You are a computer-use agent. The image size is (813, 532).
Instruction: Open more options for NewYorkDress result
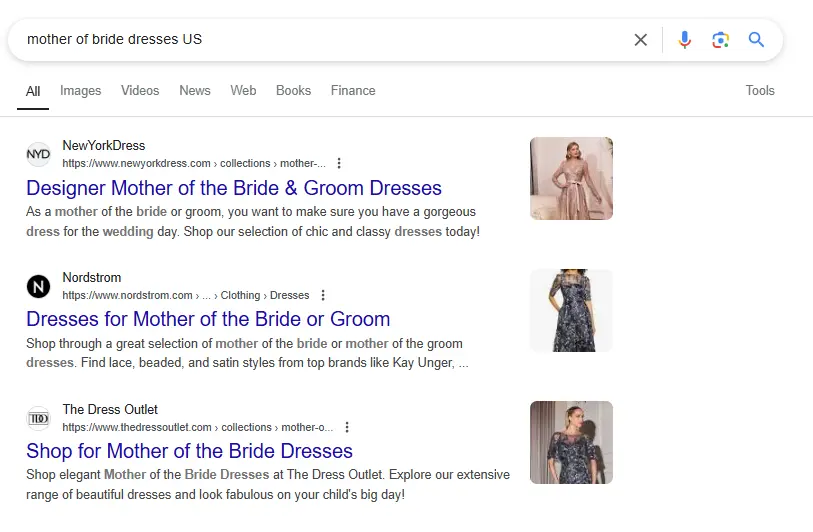point(339,163)
